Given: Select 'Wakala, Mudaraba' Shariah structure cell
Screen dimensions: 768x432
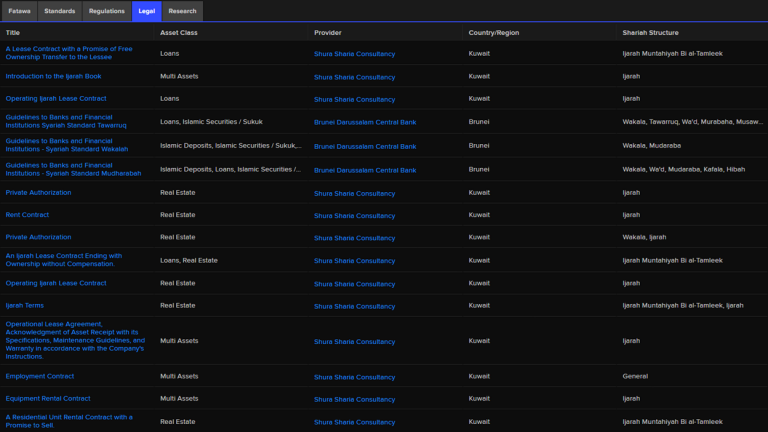Looking at the screenshot, I should 651,145.
